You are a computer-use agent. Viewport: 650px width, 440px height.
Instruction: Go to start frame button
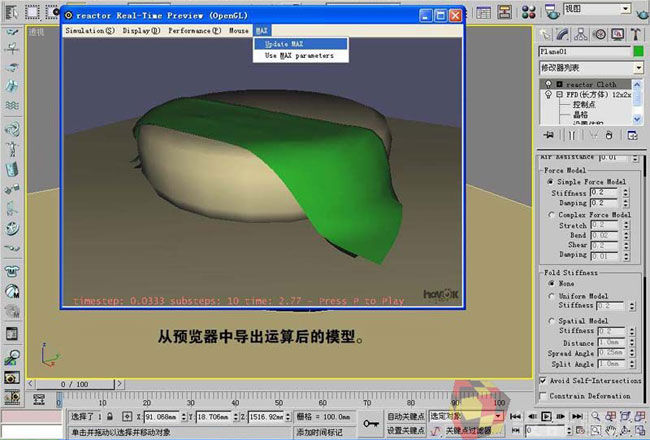pos(515,416)
